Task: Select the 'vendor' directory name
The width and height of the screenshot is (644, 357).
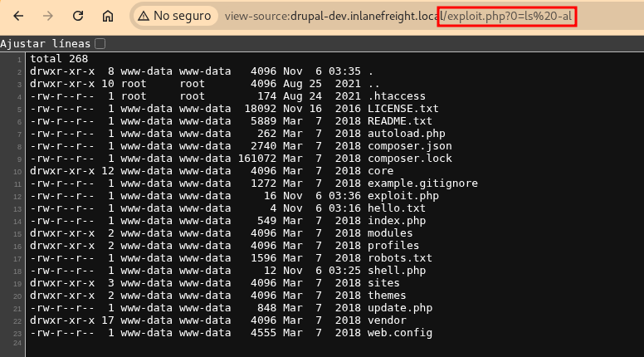Action: 387,320
